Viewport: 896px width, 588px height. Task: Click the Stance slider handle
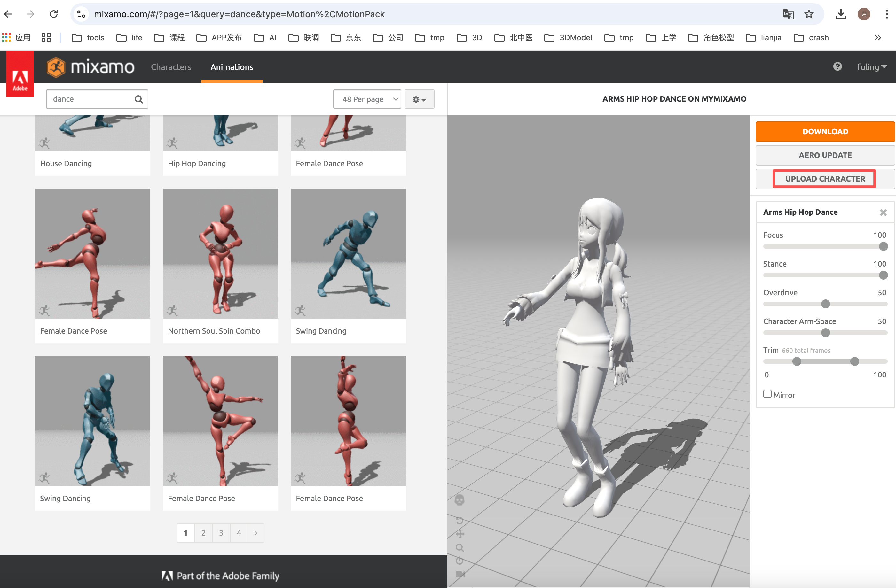pos(883,275)
